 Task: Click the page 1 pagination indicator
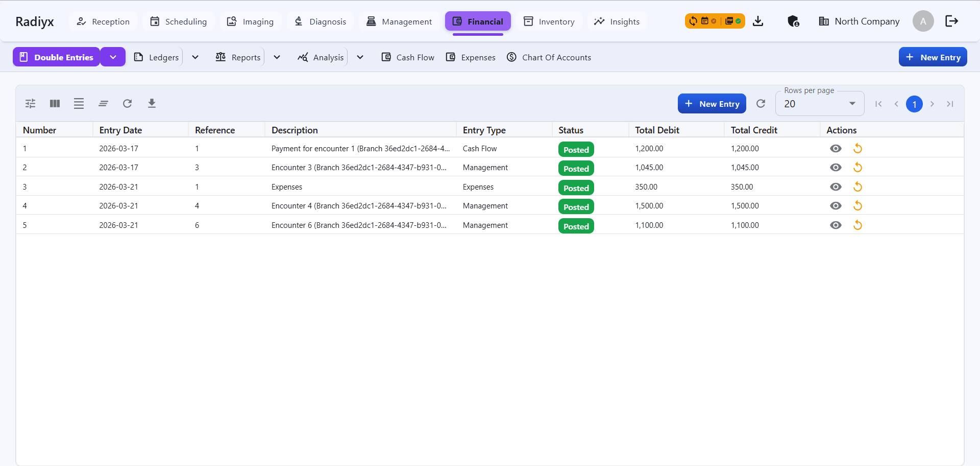coord(914,104)
